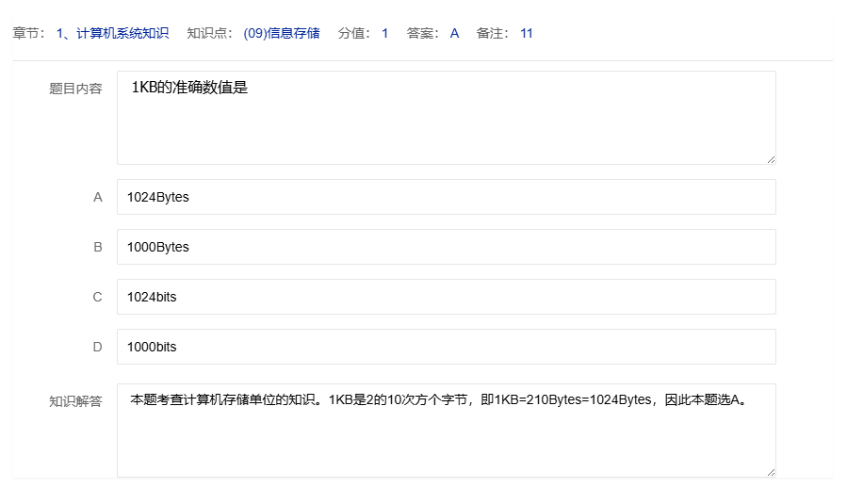The image size is (847, 504).
Task: Click the 题目内容 label
Action: 75,89
